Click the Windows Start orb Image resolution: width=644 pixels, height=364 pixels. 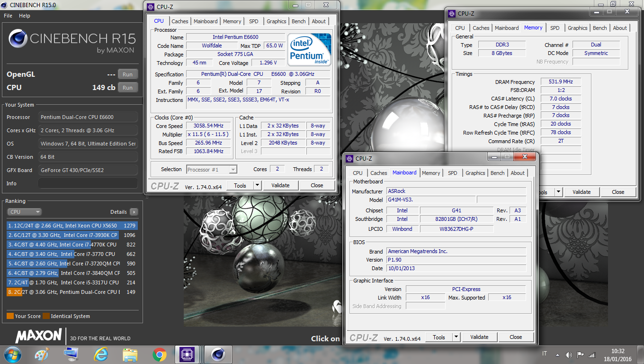pos(12,354)
